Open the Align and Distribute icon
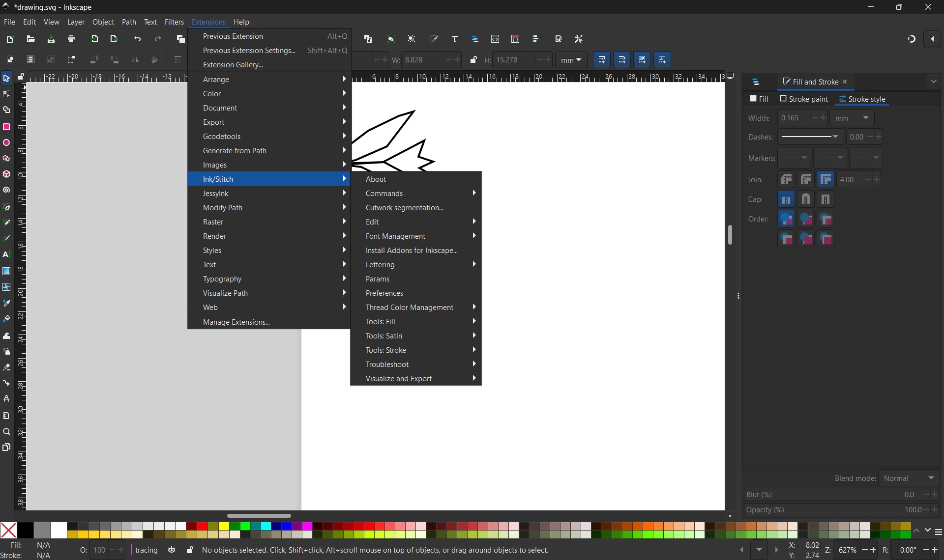The image size is (944, 560). [536, 39]
